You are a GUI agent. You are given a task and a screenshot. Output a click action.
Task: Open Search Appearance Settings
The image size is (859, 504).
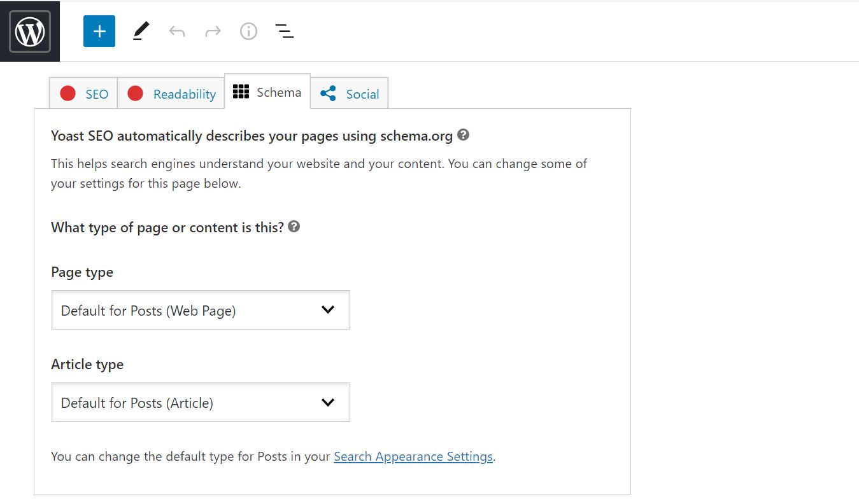[x=413, y=456]
